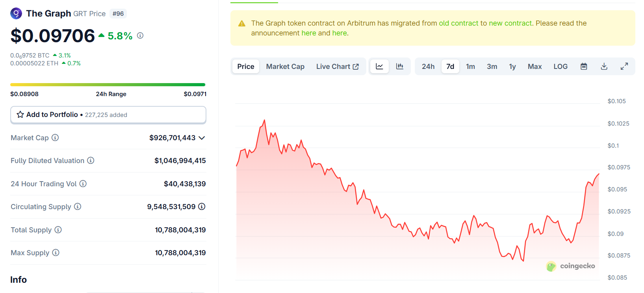The image size is (644, 293).
Task: Open Fully Diluted Valuation info icon
Action: 91,160
